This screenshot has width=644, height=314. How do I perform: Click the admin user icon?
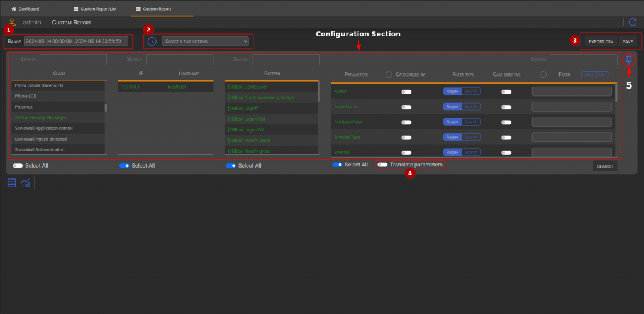(x=13, y=22)
